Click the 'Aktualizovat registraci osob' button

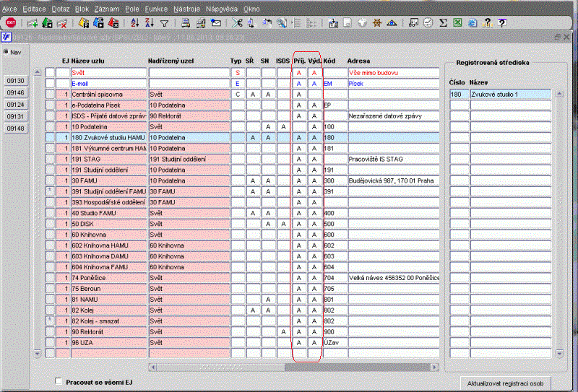505,383
